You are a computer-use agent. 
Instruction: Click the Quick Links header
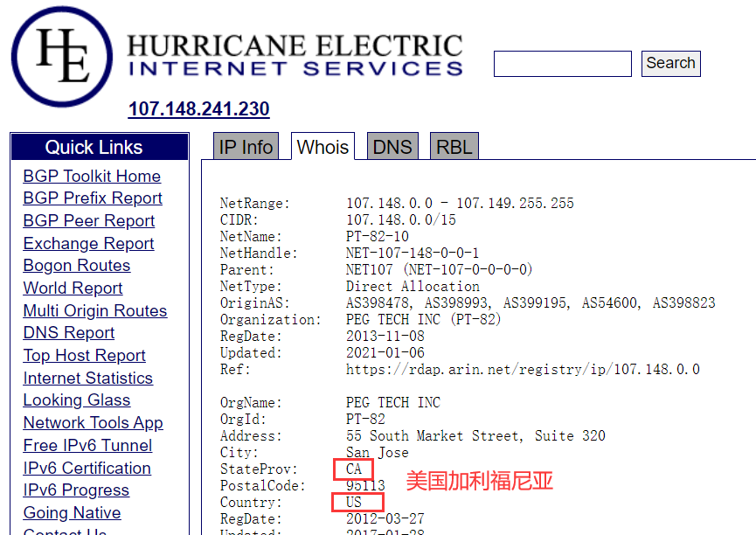100,147
